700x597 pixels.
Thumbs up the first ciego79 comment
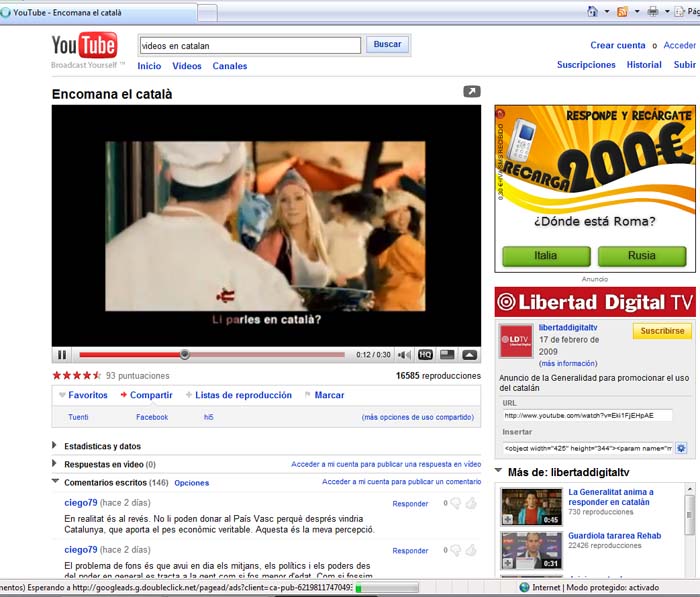click(471, 503)
